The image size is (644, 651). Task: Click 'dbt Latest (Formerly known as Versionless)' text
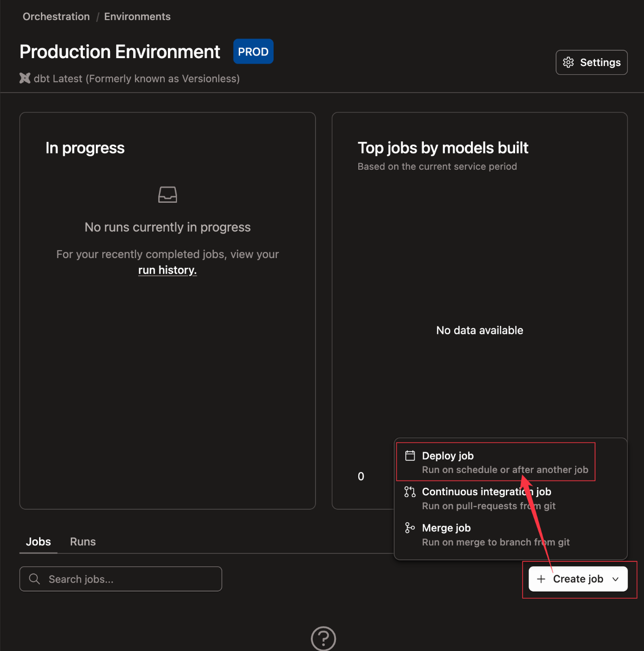coord(137,79)
